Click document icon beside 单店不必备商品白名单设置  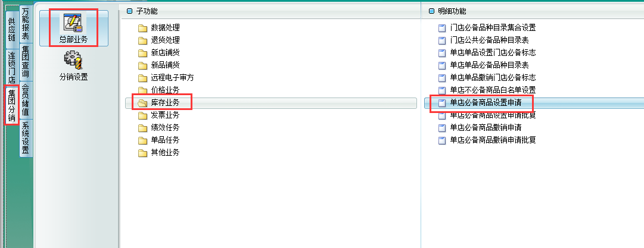tap(442, 90)
